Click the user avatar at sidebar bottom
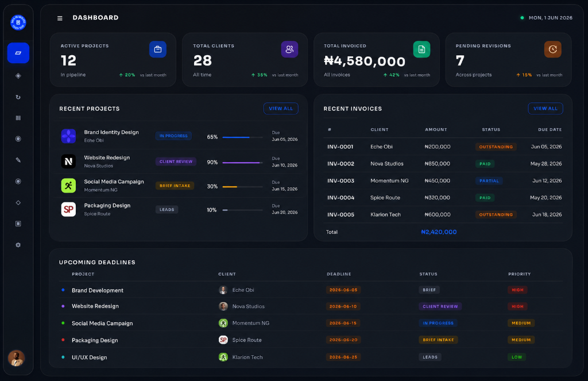The image size is (588, 381). pos(16,358)
